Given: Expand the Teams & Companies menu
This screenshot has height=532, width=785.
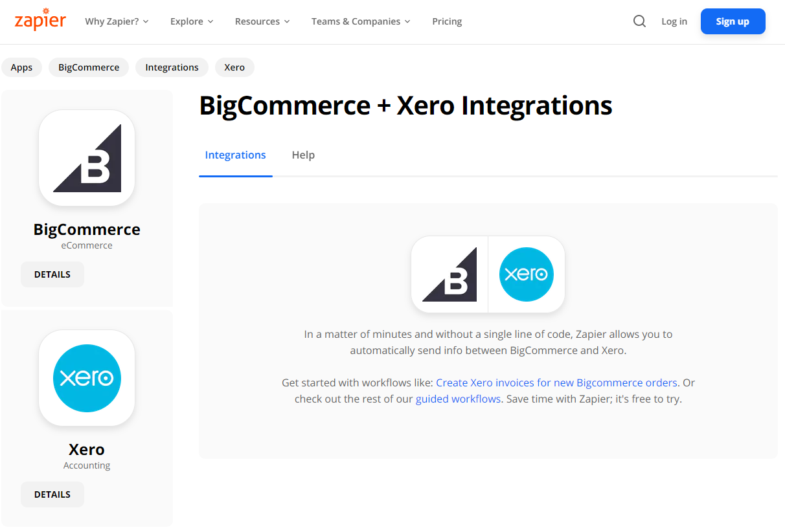Looking at the screenshot, I should coord(361,21).
